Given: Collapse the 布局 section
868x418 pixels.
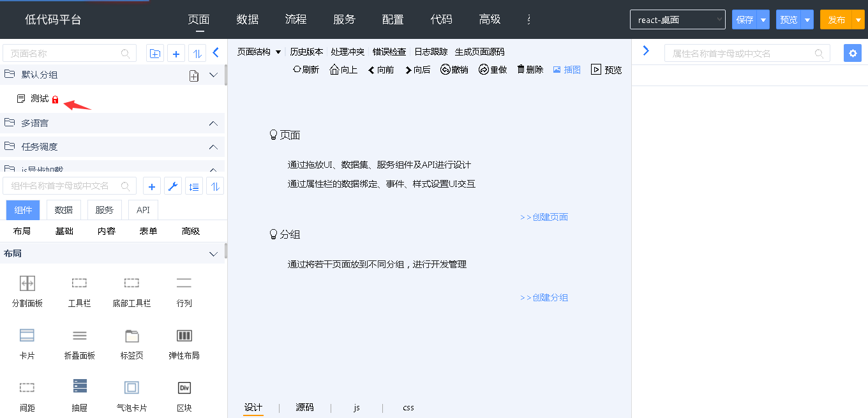Looking at the screenshot, I should click(x=214, y=254).
